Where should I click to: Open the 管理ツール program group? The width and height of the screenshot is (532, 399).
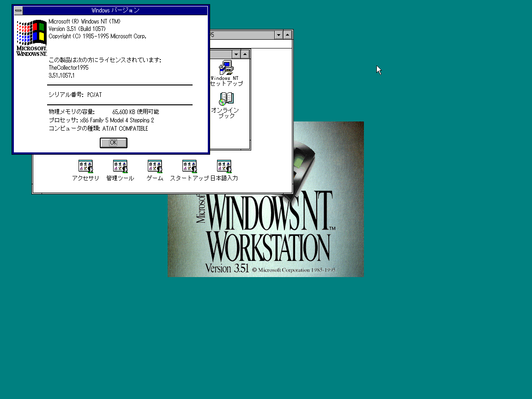(120, 170)
